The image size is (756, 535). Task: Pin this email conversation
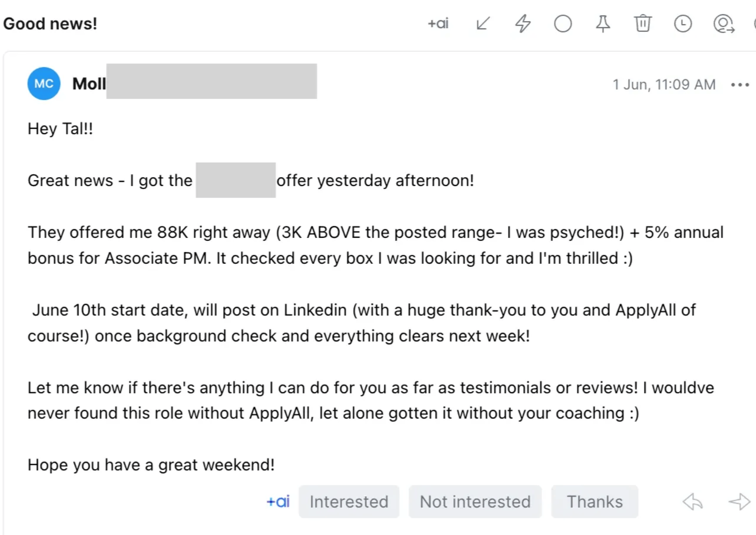point(603,24)
